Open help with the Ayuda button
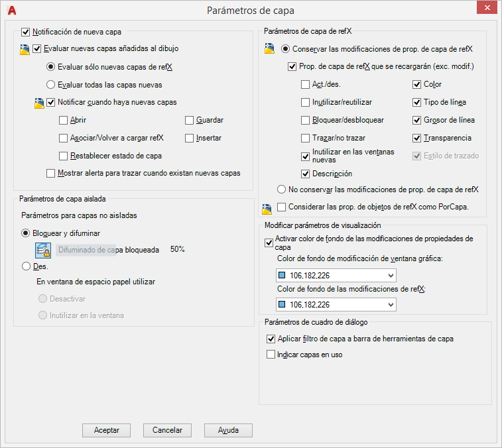Image resolution: width=502 pixels, height=448 pixels. coord(228,430)
